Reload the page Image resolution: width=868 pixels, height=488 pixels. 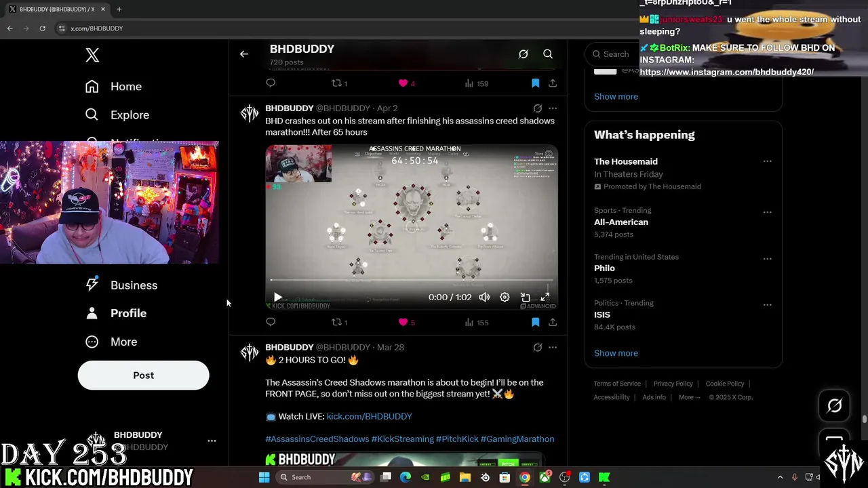coord(42,28)
